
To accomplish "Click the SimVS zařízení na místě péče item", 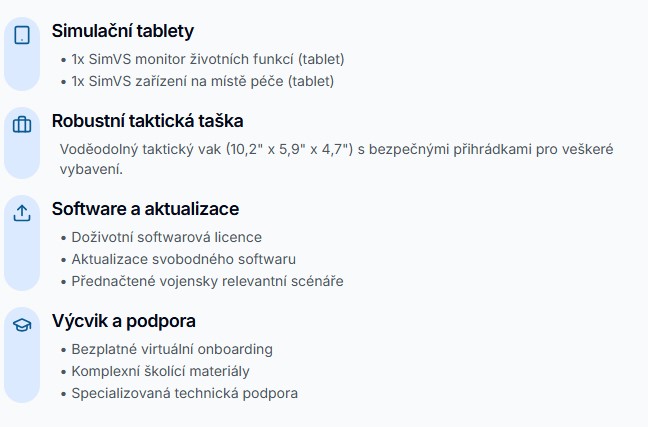I will pyautogui.click(x=202, y=81).
